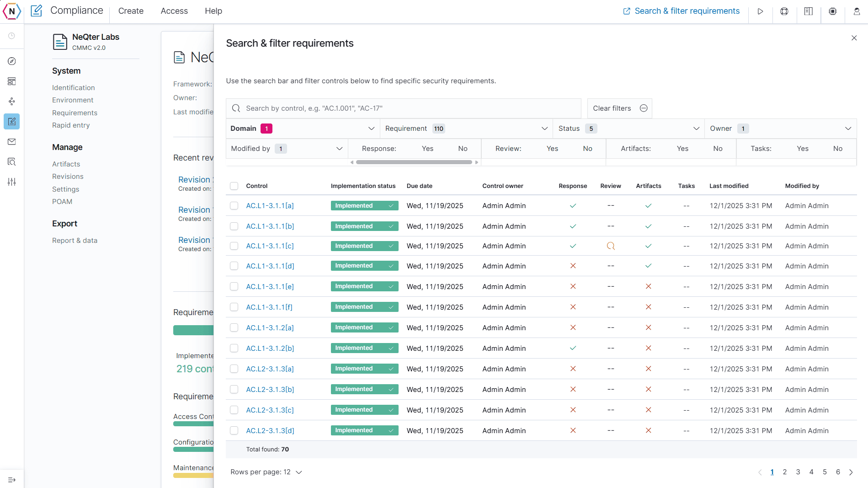Click the sliders settings icon in sidebar
This screenshot has height=488, width=868.
(12, 182)
